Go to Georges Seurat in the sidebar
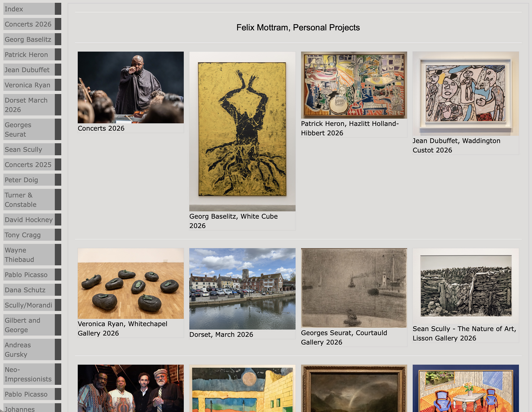This screenshot has height=412, width=532. click(32, 129)
